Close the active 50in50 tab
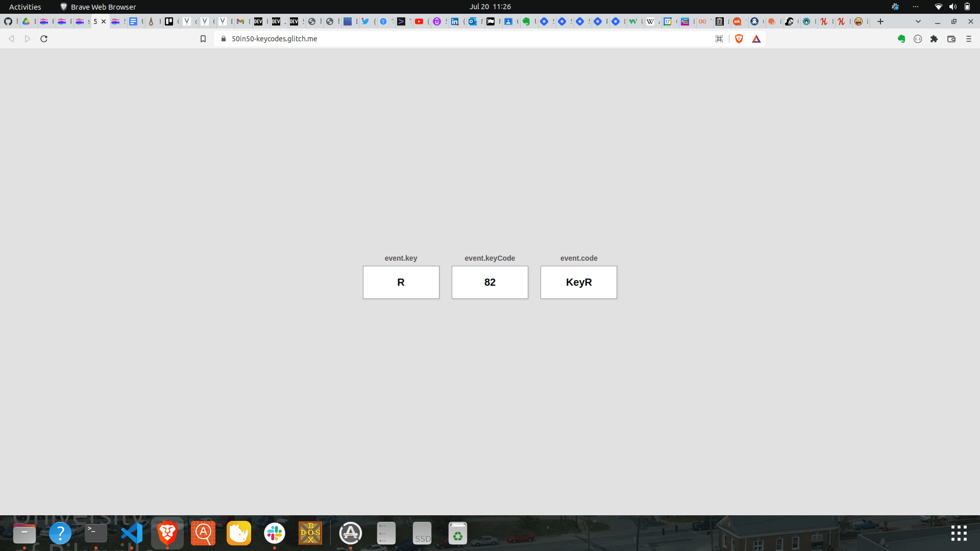This screenshot has height=551, width=980. point(104,21)
